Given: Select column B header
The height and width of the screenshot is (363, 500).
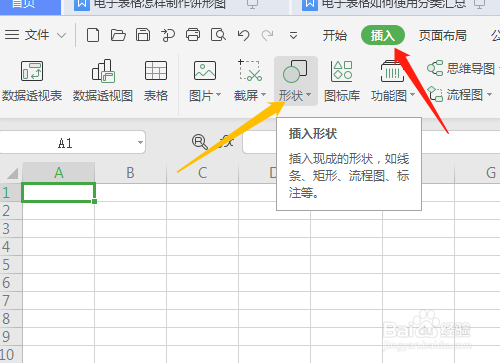Looking at the screenshot, I should [x=130, y=173].
